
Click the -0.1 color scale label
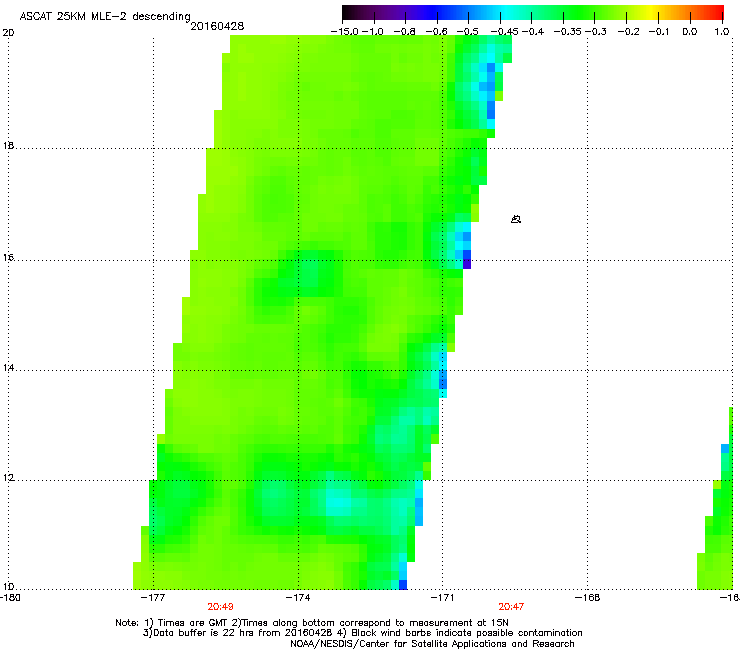(659, 32)
